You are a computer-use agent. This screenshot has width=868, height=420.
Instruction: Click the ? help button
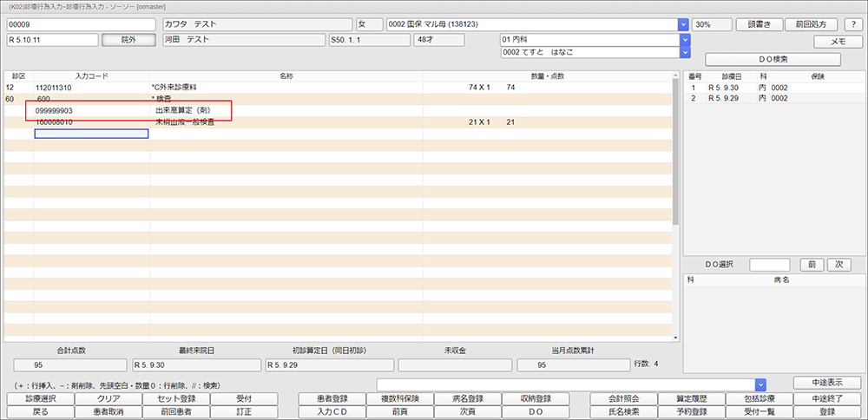[852, 24]
